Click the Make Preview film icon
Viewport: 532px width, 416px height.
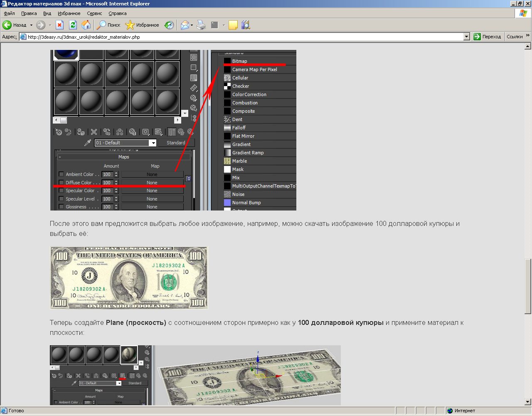[194, 88]
